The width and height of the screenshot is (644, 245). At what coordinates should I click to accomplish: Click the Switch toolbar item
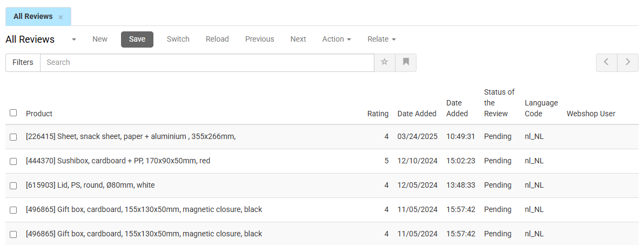click(178, 39)
